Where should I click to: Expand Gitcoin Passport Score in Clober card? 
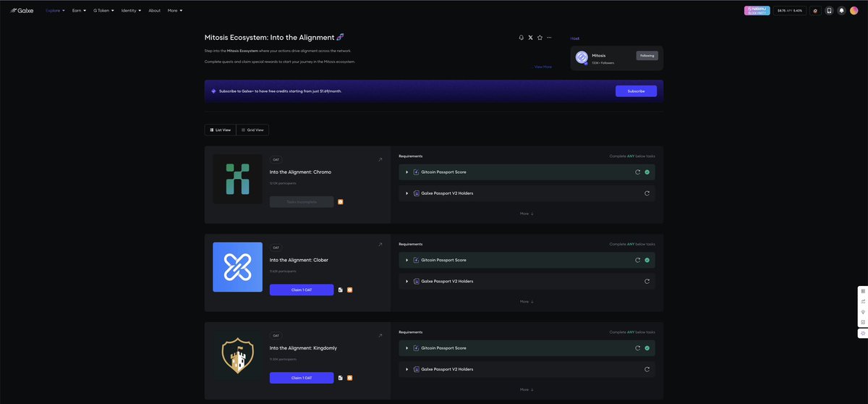pos(407,260)
